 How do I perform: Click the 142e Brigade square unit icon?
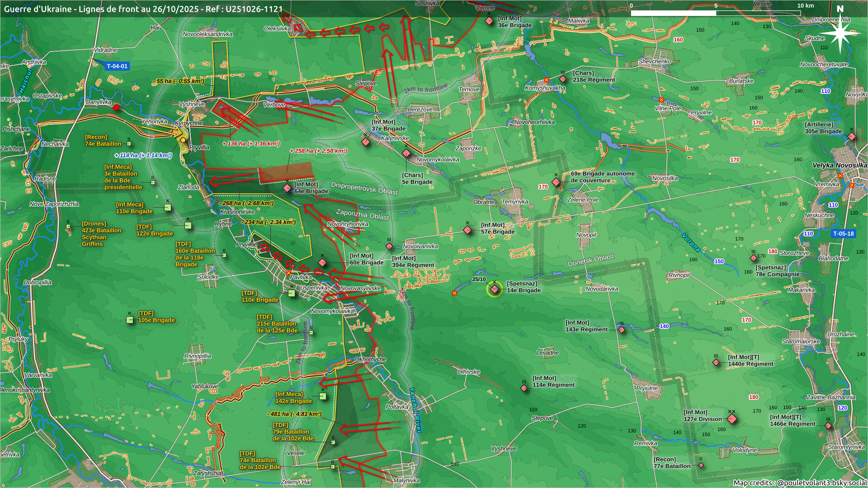[322, 396]
